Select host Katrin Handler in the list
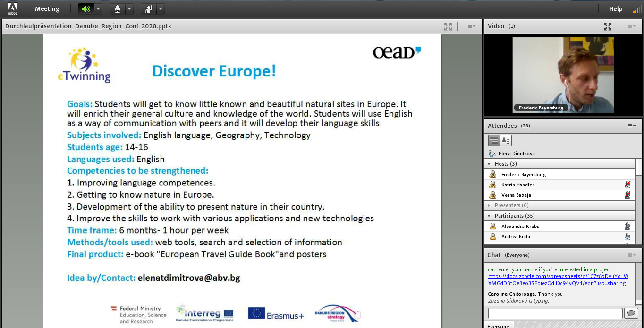This screenshot has height=328, width=644. pyautogui.click(x=560, y=185)
